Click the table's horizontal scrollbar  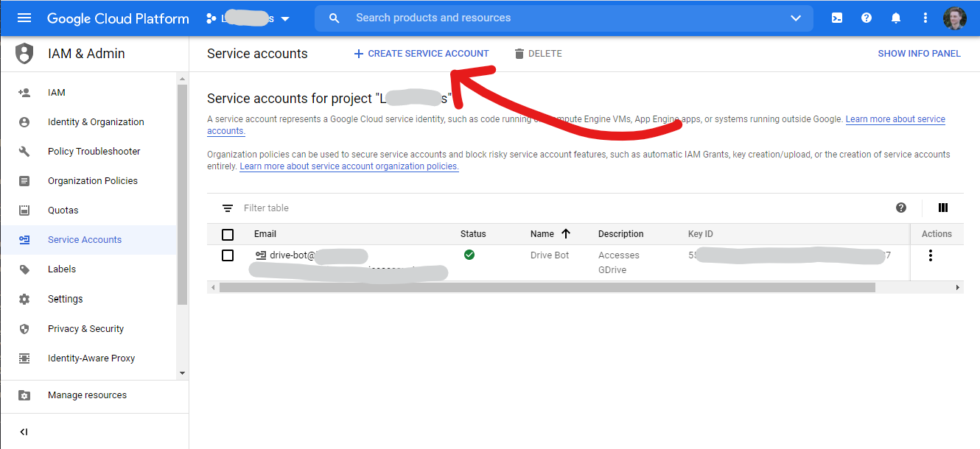click(x=547, y=288)
